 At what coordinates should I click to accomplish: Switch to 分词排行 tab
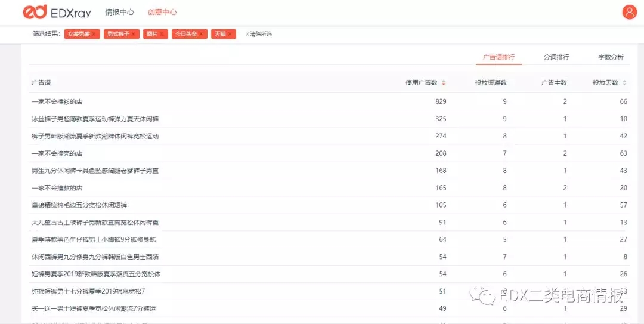click(x=556, y=57)
